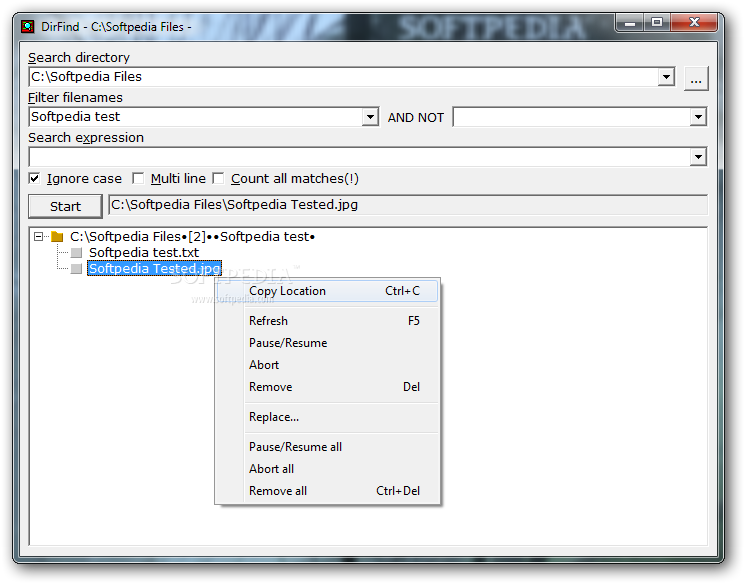The height and width of the screenshot is (584, 745).
Task: Open the Search expression dropdown arrow
Action: 698,157
